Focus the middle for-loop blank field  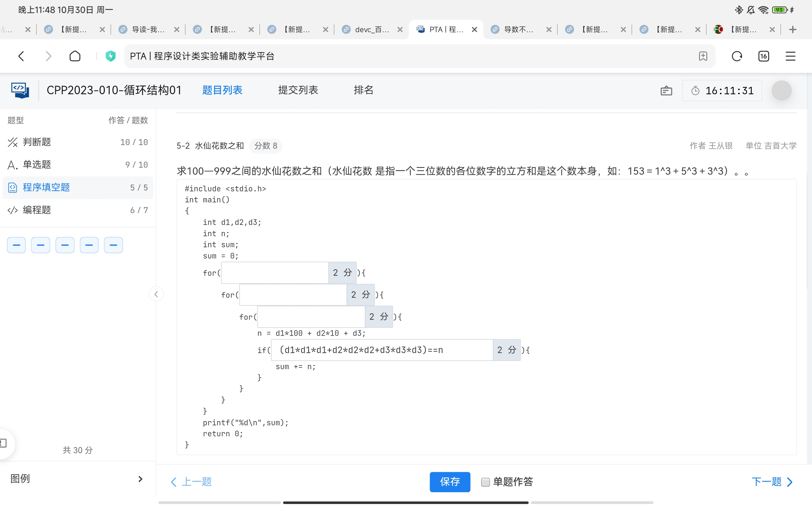(293, 295)
